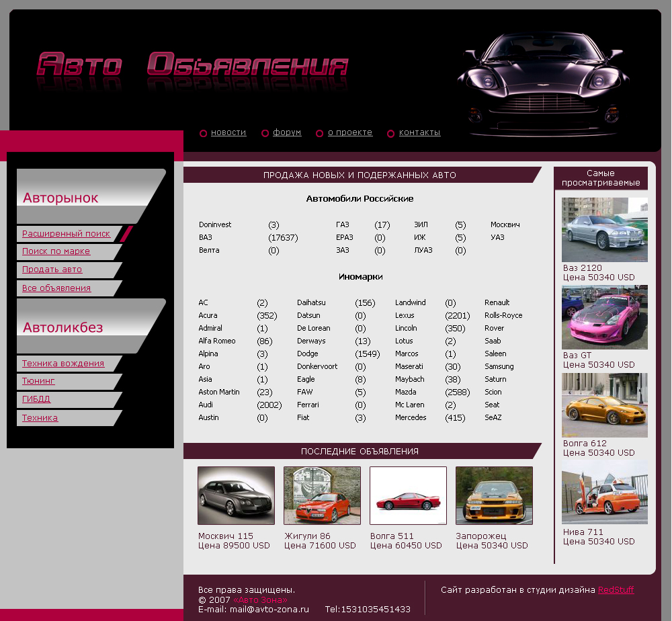Viewport: 672px width, 621px height.
Task: Select the Mazda brand
Action: click(x=405, y=392)
